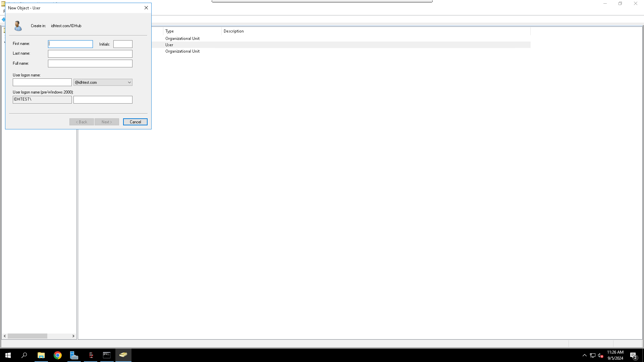The image size is (644, 362).
Task: Show hidden system tray icons
Action: pos(584,355)
